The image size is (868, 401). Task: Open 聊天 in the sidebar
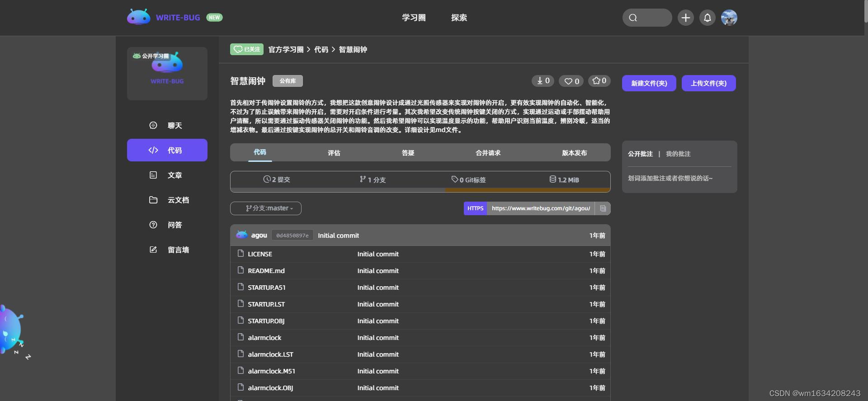[167, 125]
